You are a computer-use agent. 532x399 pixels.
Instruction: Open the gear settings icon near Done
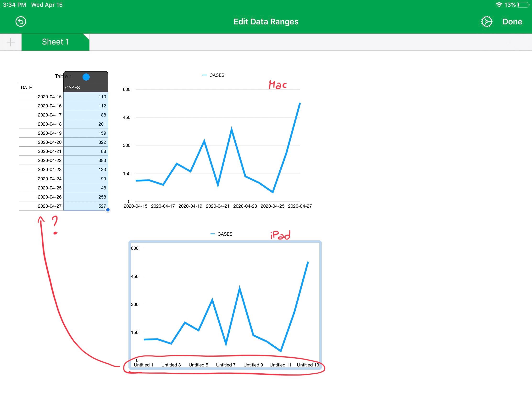pyautogui.click(x=487, y=22)
